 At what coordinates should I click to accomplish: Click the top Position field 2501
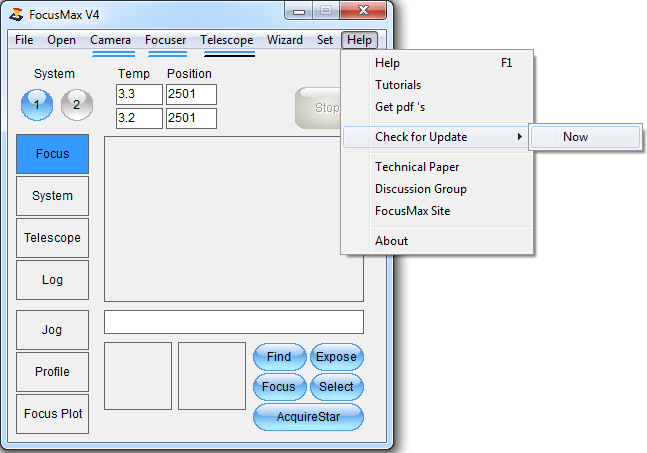click(x=191, y=94)
